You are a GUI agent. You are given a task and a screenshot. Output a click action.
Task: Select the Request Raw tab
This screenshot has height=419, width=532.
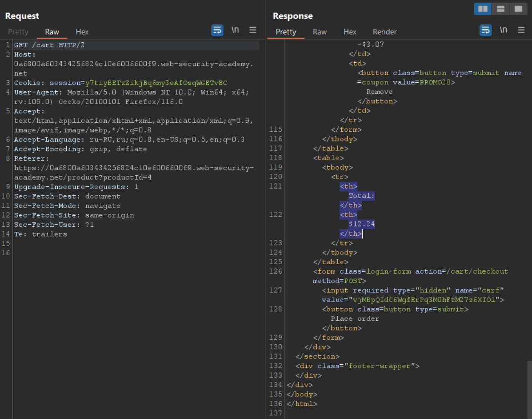pyautogui.click(x=52, y=32)
